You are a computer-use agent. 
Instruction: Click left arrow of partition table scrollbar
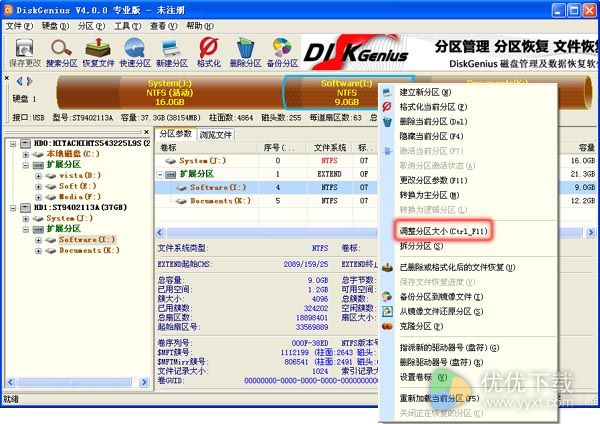click(161, 232)
